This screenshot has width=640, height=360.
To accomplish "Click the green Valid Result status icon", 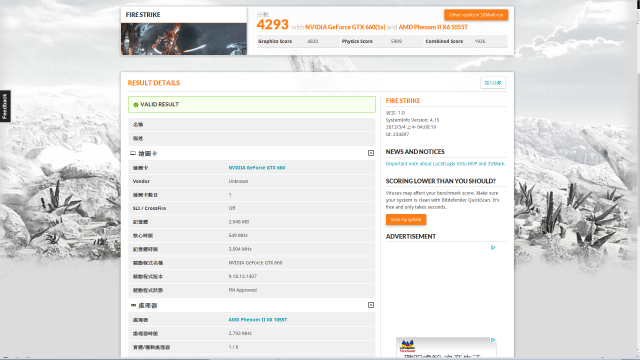I will tap(136, 105).
